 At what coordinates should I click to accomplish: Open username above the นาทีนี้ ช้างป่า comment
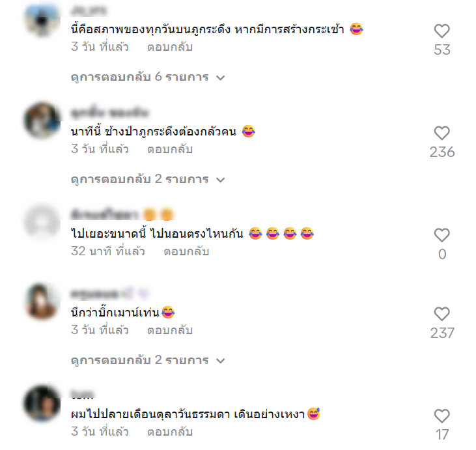[110, 113]
